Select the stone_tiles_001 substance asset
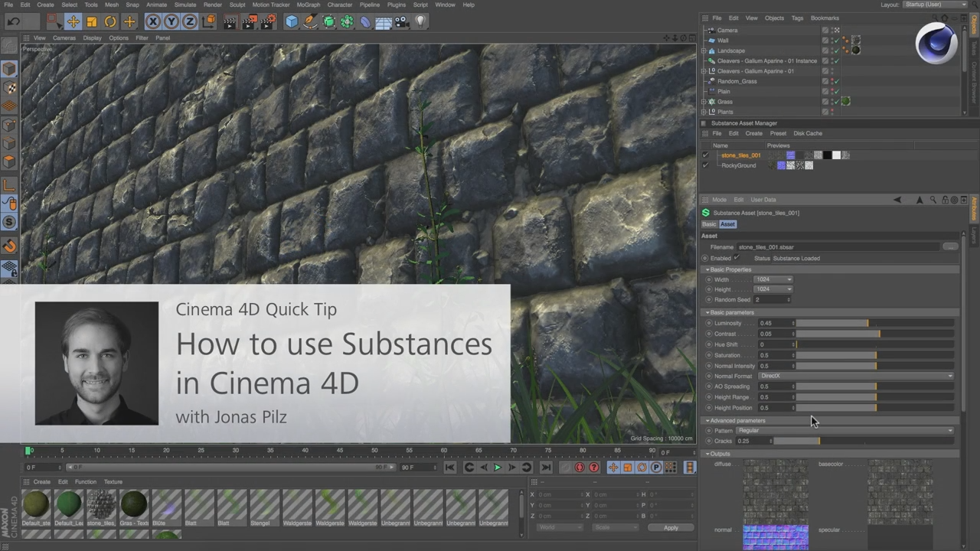The width and height of the screenshot is (980, 551). (740, 155)
